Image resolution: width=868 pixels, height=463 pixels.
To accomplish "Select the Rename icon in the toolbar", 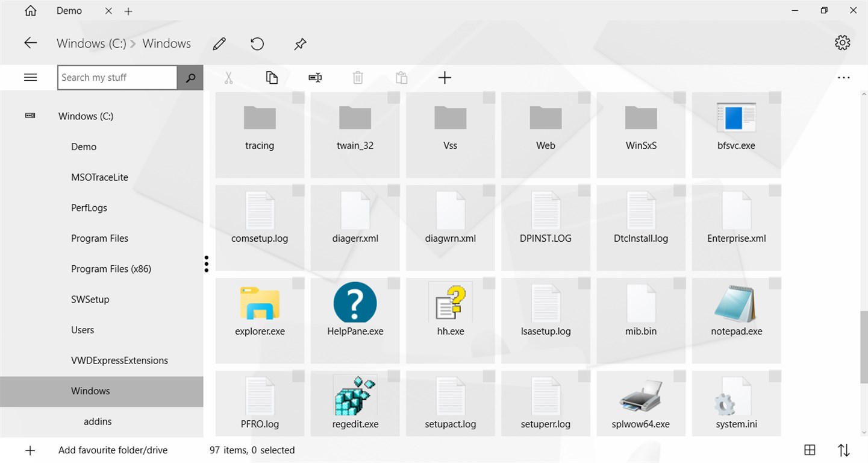I will pyautogui.click(x=314, y=77).
